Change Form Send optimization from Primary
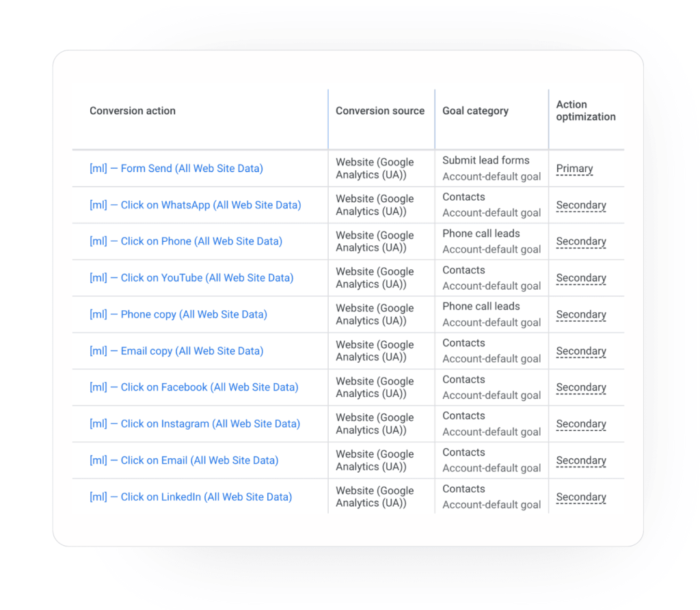 point(574,168)
